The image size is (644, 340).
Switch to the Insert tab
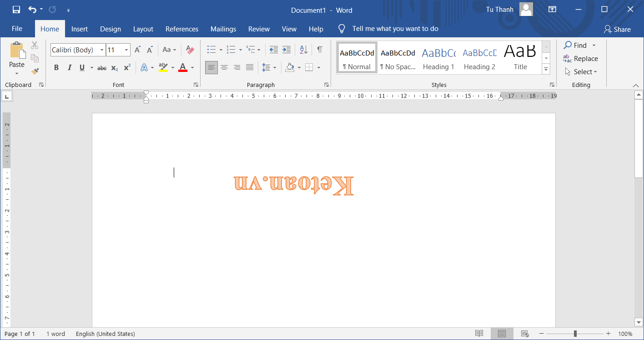point(80,29)
